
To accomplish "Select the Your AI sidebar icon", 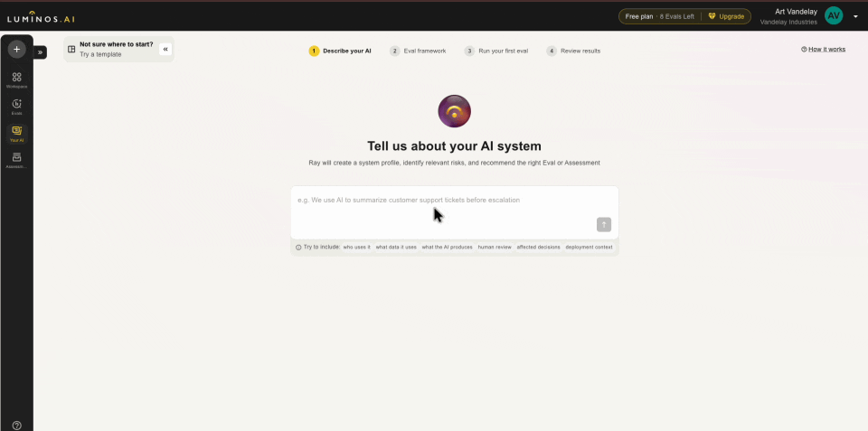I will tap(16, 134).
